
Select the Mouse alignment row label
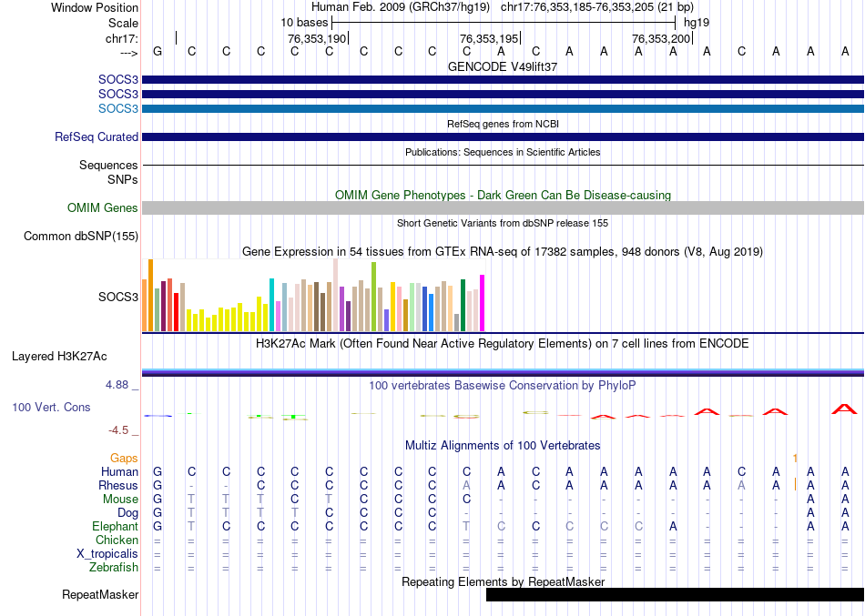pyautogui.click(x=120, y=500)
